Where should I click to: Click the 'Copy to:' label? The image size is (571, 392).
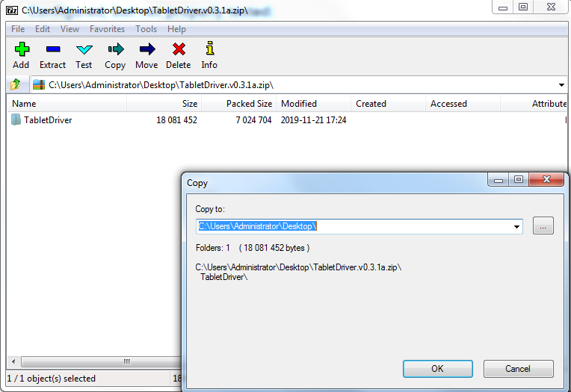pos(210,209)
